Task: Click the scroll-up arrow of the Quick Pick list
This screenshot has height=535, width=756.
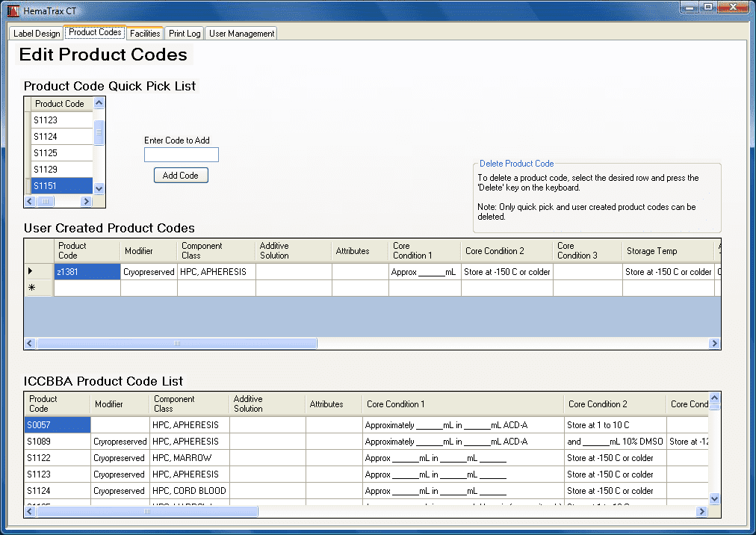Action: 98,104
